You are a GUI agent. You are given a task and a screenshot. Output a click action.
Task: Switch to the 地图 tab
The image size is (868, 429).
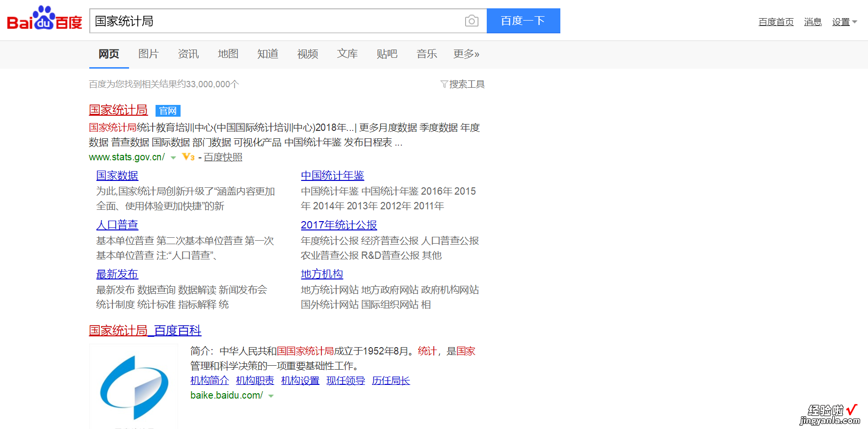pyautogui.click(x=228, y=54)
